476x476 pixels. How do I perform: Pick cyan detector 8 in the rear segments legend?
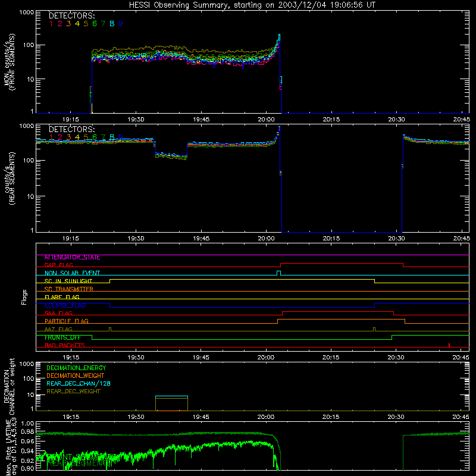click(x=112, y=137)
